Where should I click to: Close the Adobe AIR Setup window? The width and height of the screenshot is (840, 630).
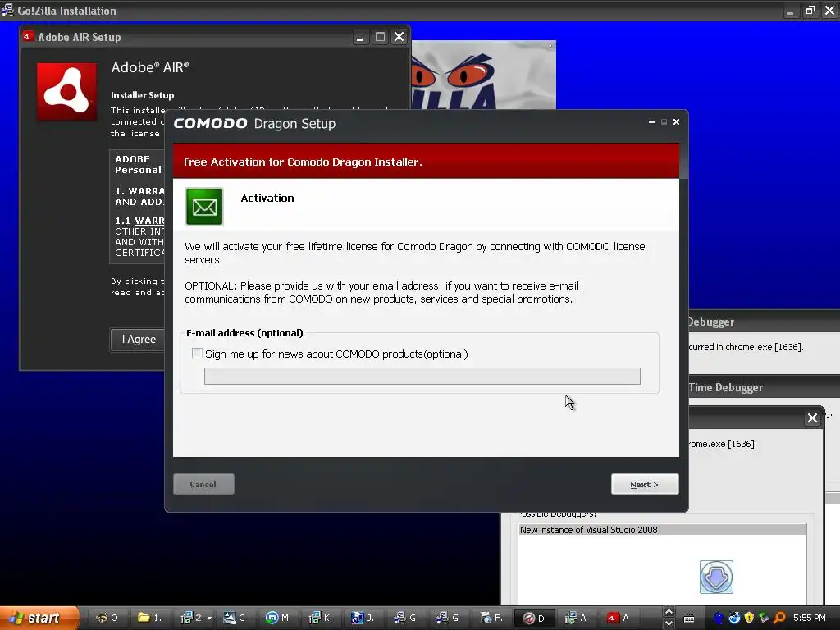point(399,37)
